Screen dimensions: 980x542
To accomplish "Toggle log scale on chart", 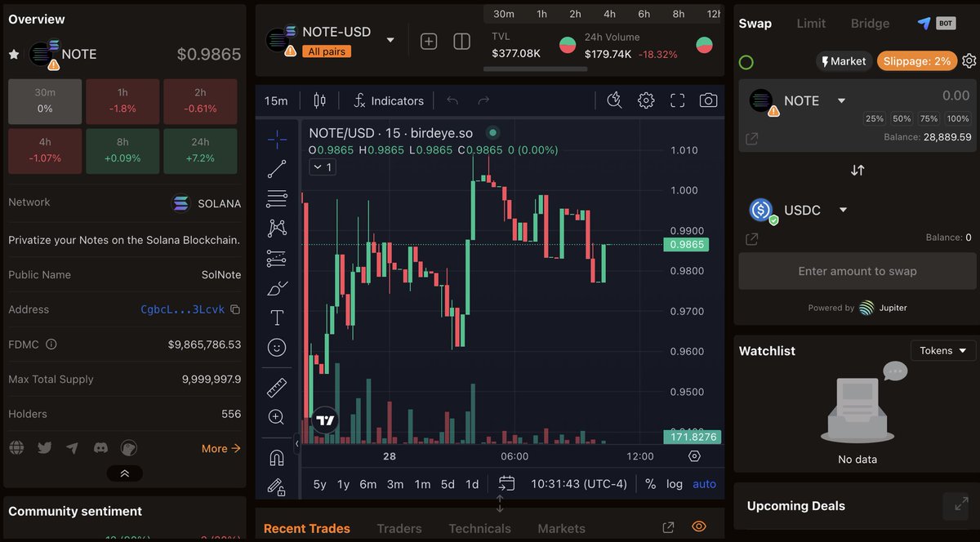I will pyautogui.click(x=675, y=484).
